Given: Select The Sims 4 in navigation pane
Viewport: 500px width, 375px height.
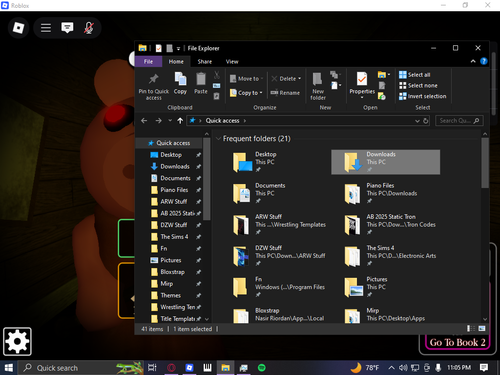Looking at the screenshot, I should (x=174, y=237).
